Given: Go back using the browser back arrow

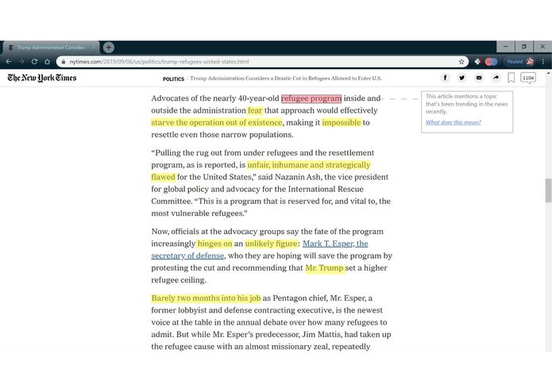Looking at the screenshot, I should (9, 62).
